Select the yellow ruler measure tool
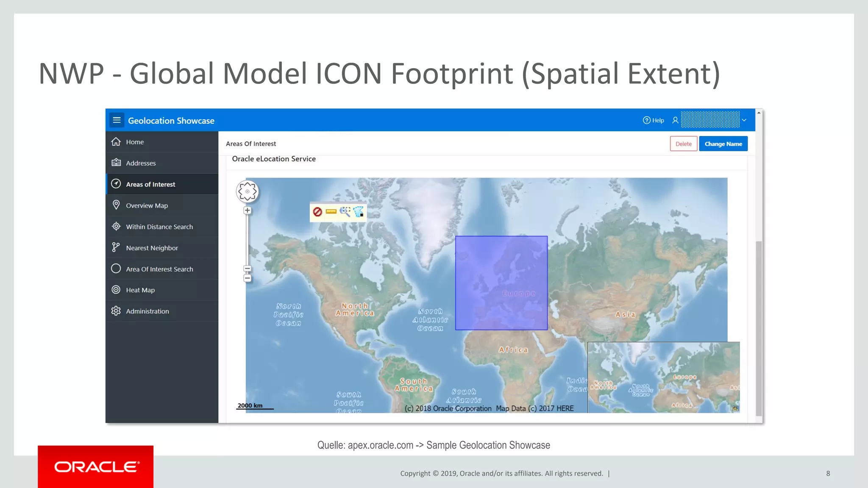The width and height of the screenshot is (868, 488). pyautogui.click(x=331, y=211)
